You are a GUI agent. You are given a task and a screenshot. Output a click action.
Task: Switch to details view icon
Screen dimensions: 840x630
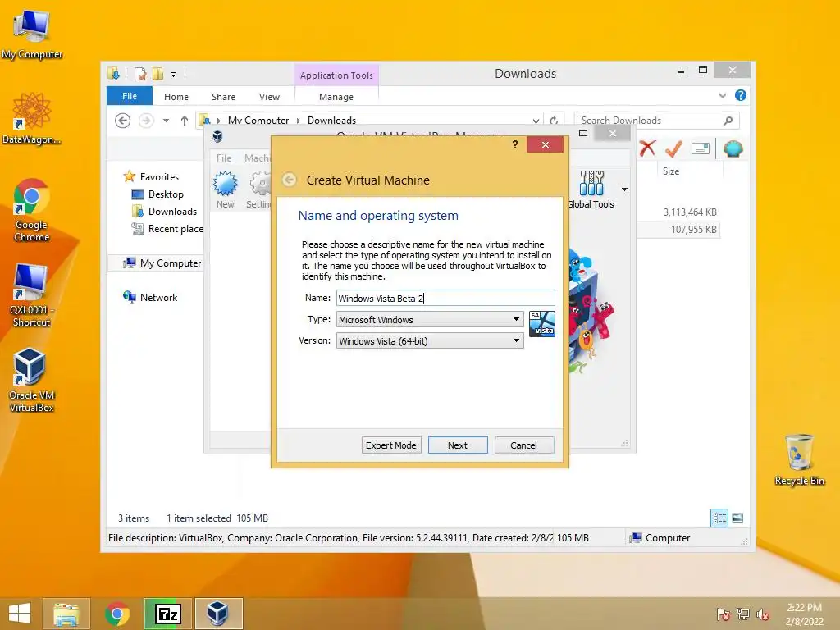pos(719,518)
